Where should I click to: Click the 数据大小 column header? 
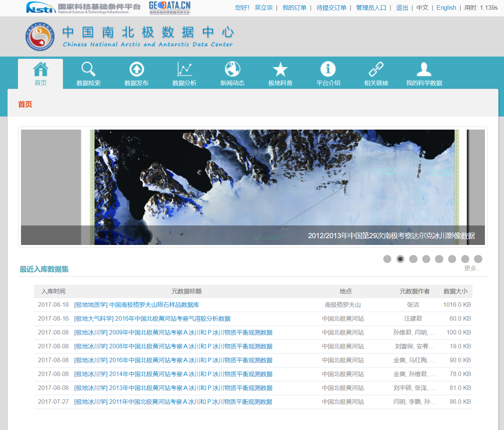[x=456, y=291]
